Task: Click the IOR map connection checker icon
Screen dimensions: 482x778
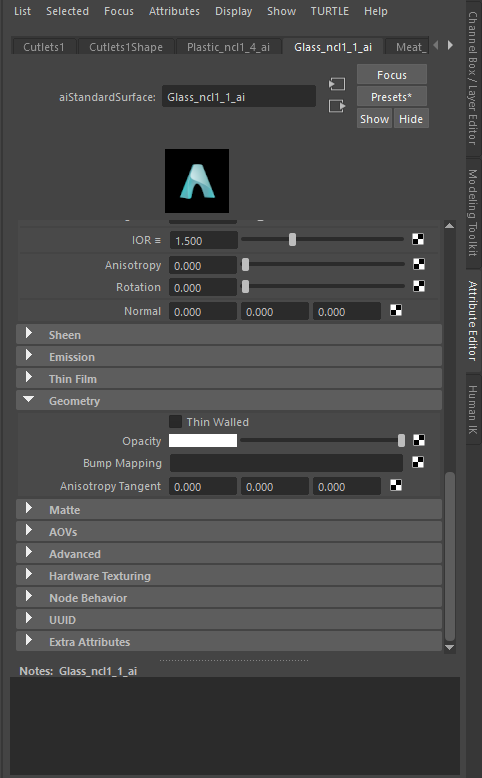Action: (418, 240)
